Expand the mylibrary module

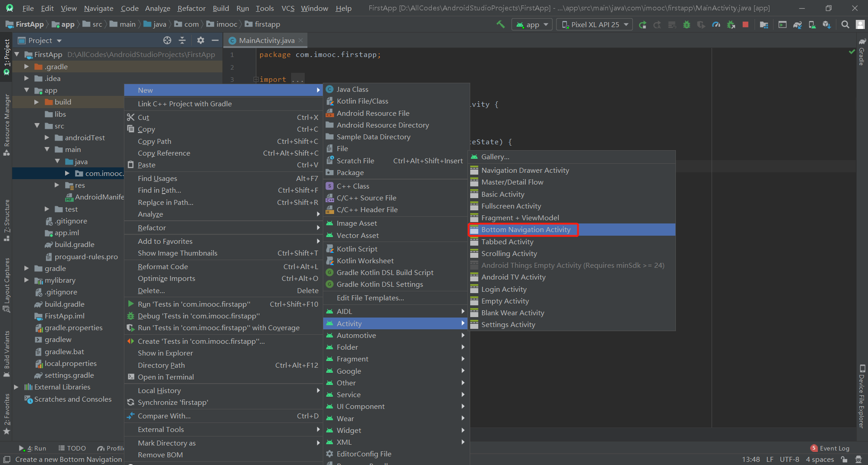tap(27, 280)
